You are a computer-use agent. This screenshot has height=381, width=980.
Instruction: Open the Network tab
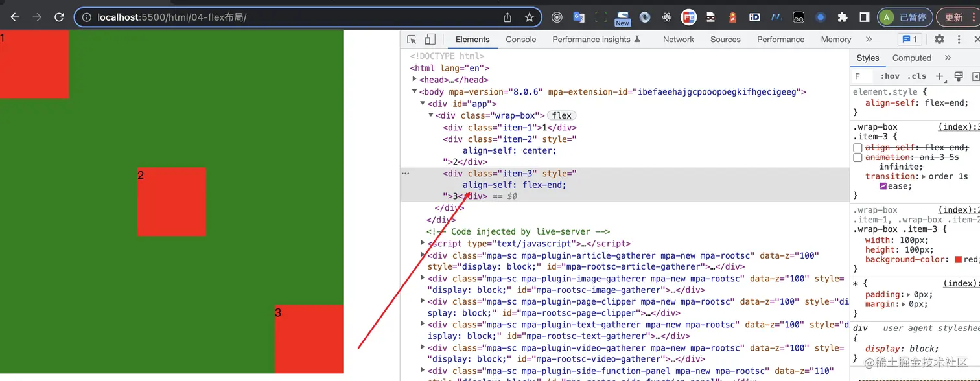(679, 40)
